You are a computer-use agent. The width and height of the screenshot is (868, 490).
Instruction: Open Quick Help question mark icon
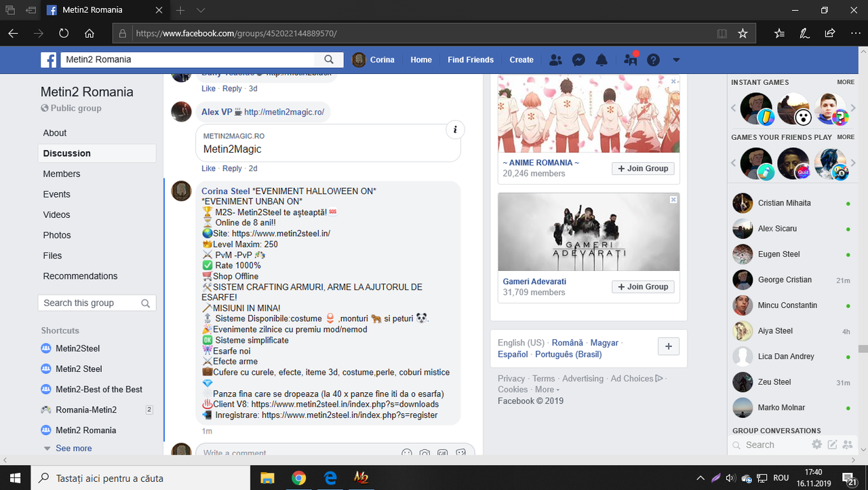click(x=653, y=60)
